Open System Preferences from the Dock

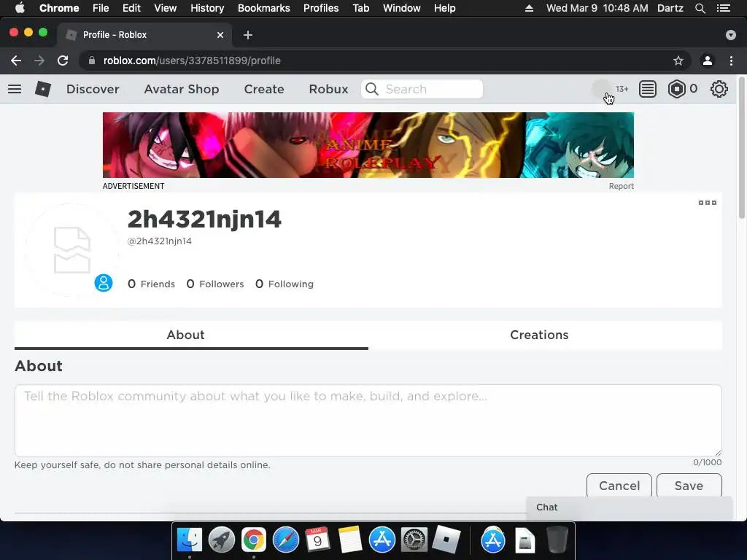(414, 540)
